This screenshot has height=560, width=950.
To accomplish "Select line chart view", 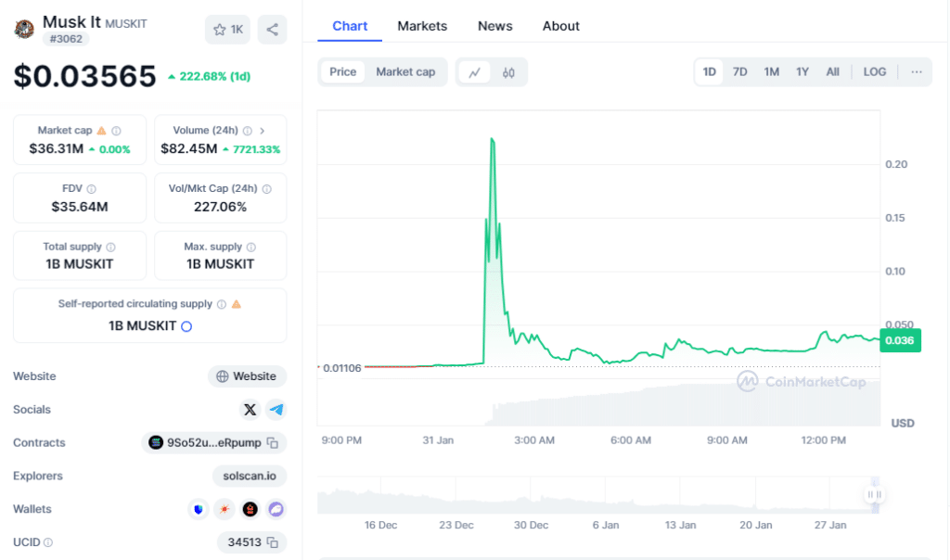I will coord(474,72).
